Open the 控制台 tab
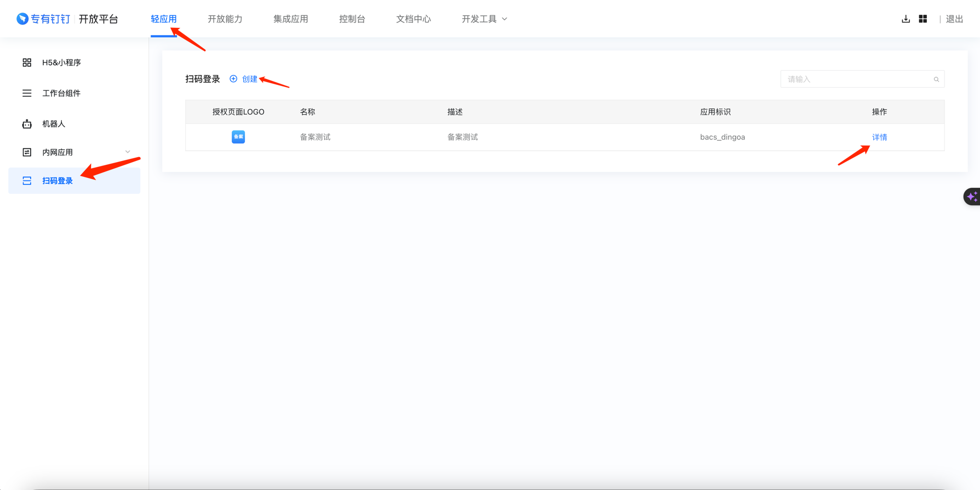 tap(352, 19)
